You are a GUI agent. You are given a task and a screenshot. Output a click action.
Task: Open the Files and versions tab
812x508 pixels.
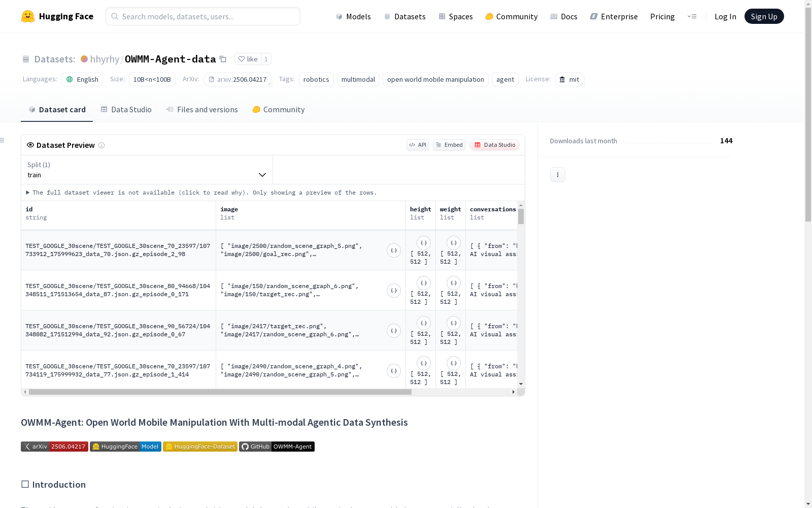[202, 110]
